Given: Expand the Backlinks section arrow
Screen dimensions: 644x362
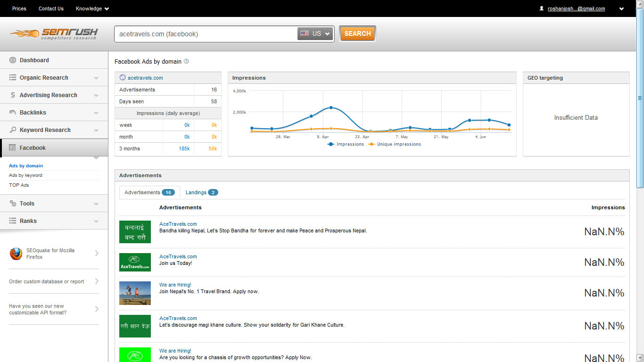Looking at the screenshot, I should (96, 113).
